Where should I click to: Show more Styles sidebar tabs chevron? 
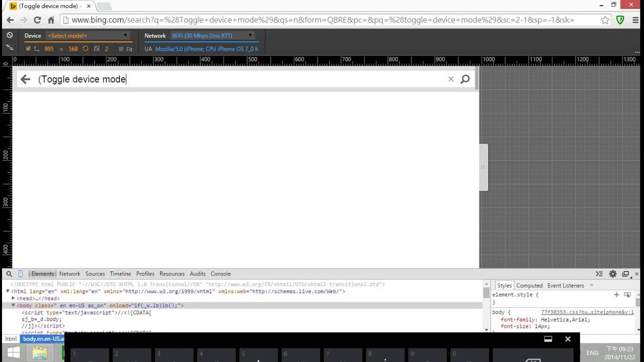[592, 285]
